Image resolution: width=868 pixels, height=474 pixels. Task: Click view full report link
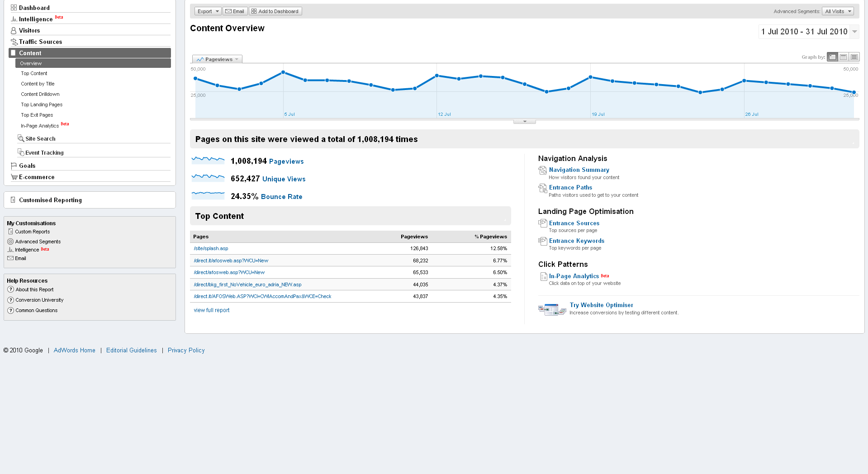212,310
